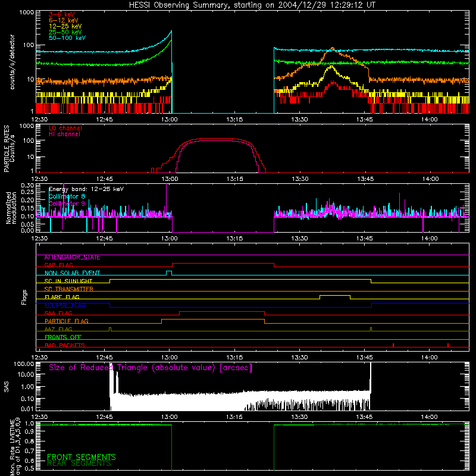Click the PARTICLE RATES Counts/s axis label
This screenshot has height=476, width=476.
[x=9, y=149]
